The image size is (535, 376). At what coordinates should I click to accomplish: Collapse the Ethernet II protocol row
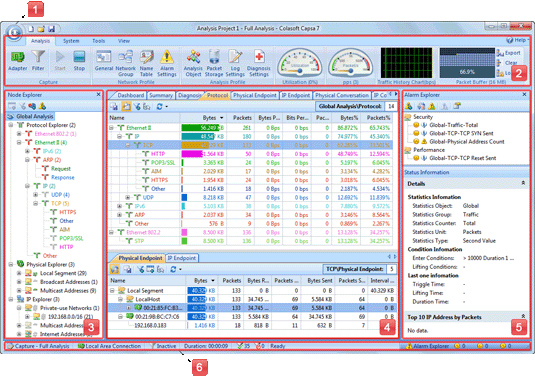111,128
